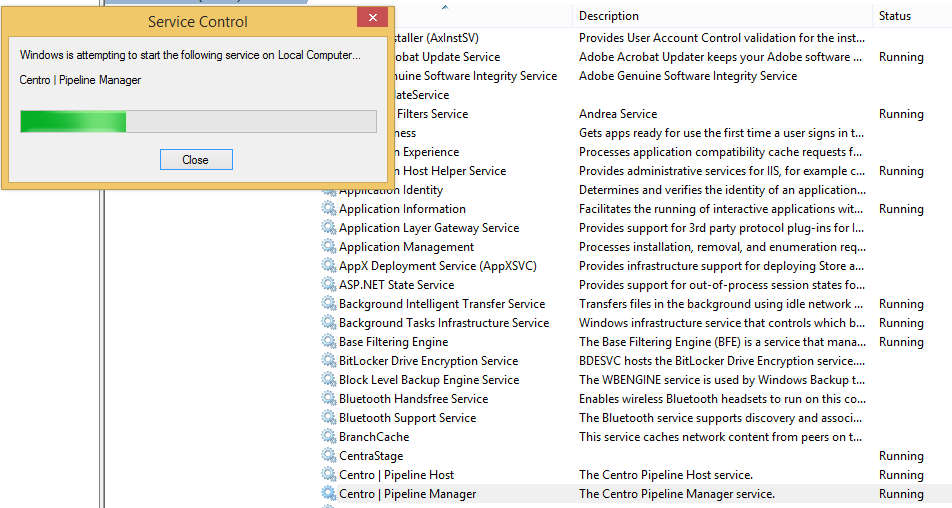The height and width of the screenshot is (508, 952).
Task: Click the Close button in Service Control dialog
Action: 196,160
